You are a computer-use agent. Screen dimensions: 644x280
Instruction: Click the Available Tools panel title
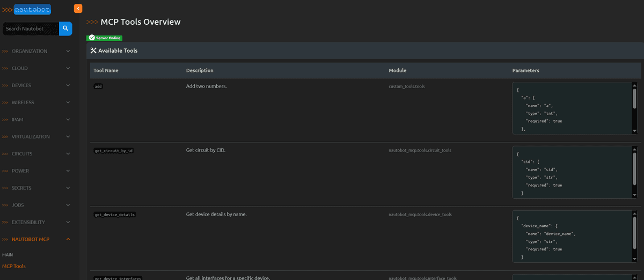(118, 51)
